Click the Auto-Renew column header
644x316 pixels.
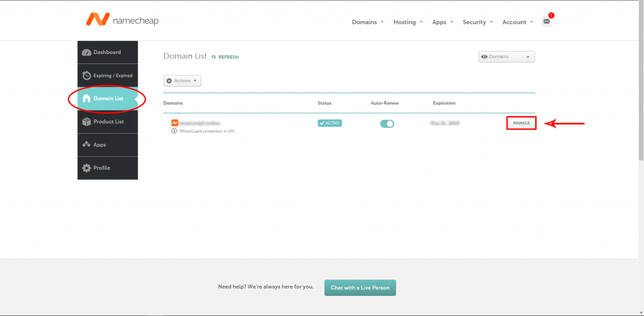click(385, 103)
